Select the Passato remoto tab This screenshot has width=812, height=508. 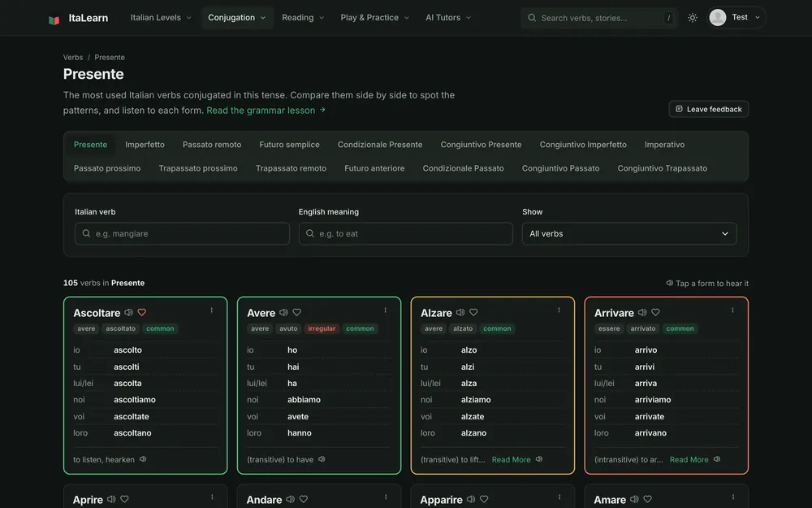coord(212,145)
